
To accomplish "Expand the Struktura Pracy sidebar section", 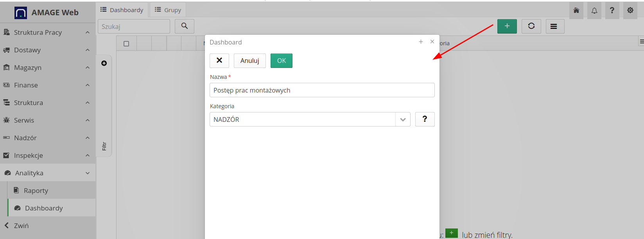I will (48, 32).
